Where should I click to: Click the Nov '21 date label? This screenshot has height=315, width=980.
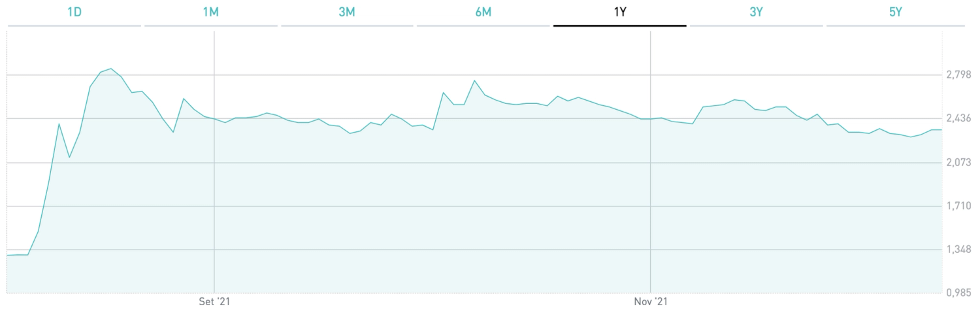pyautogui.click(x=651, y=302)
